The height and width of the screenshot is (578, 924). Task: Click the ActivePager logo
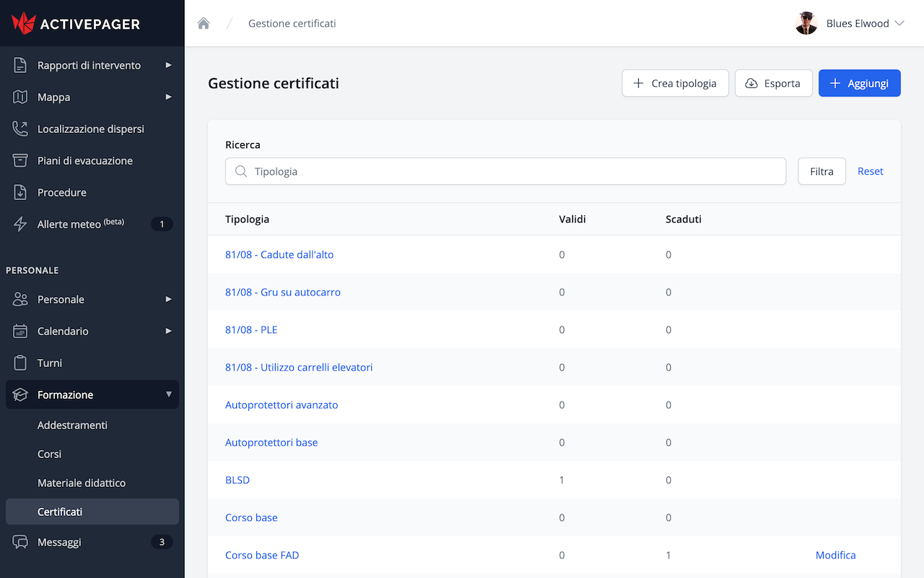coord(76,23)
